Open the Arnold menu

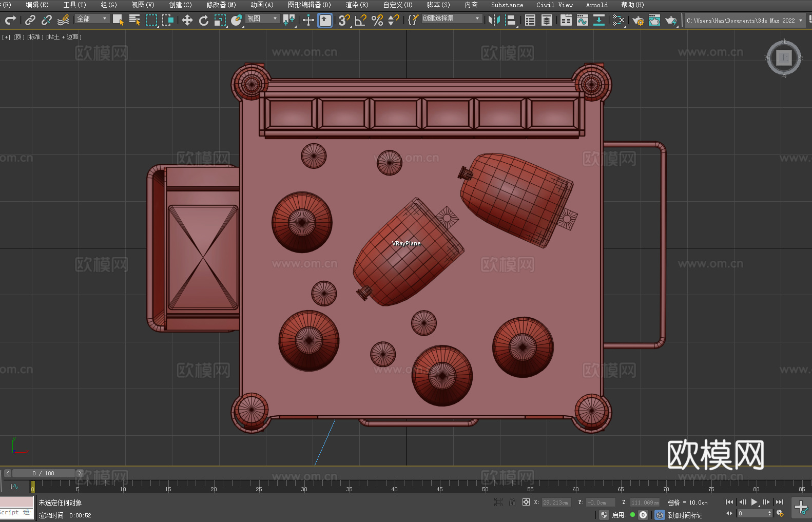click(596, 5)
